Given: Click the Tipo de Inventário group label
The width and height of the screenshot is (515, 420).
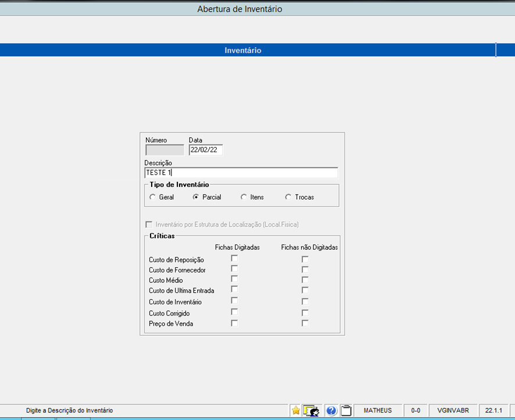Looking at the screenshot, I should (x=179, y=185).
